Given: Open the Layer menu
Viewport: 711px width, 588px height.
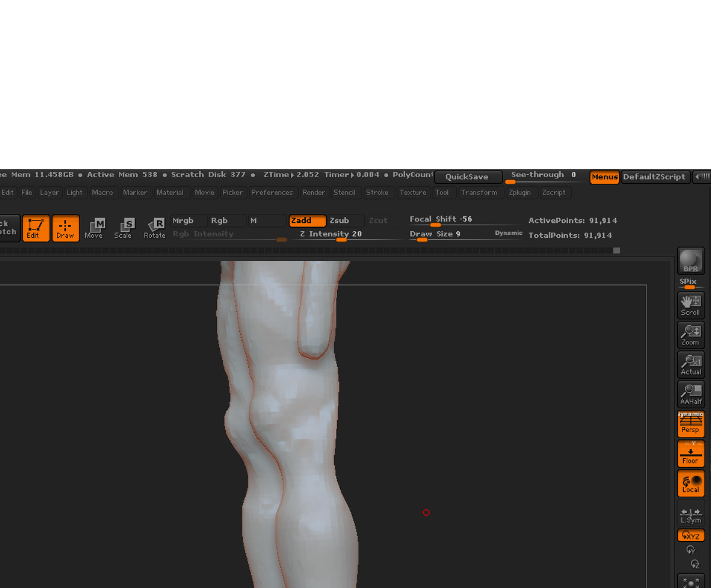Looking at the screenshot, I should click(50, 193).
